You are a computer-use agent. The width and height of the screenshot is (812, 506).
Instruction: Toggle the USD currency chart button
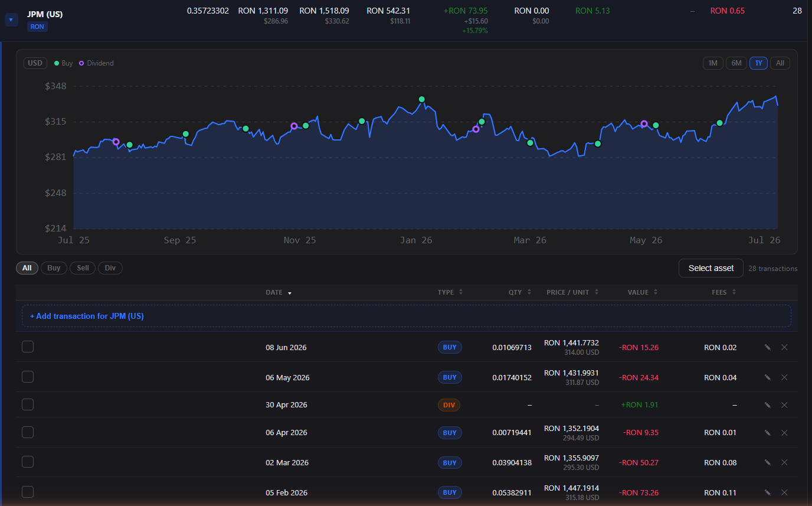[x=35, y=63]
